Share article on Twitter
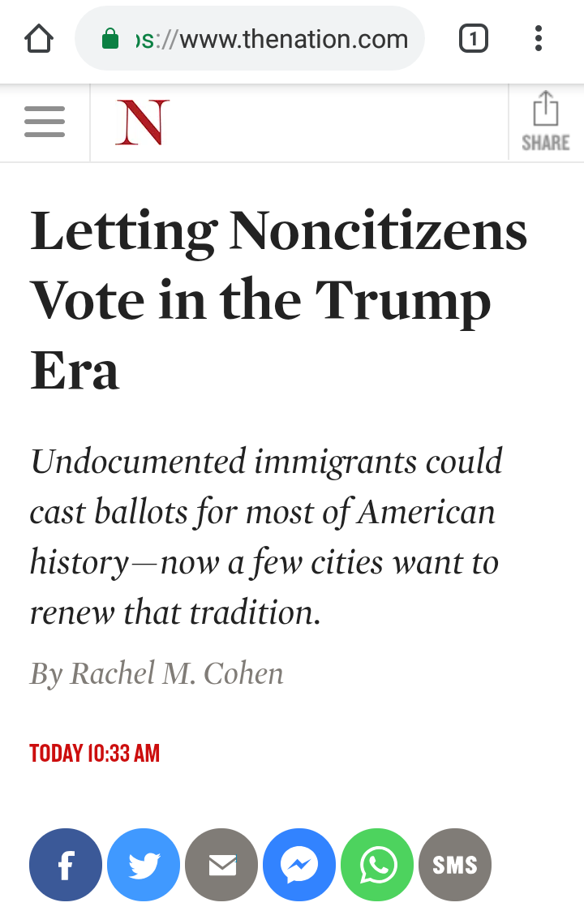This screenshot has width=584, height=924. [144, 865]
